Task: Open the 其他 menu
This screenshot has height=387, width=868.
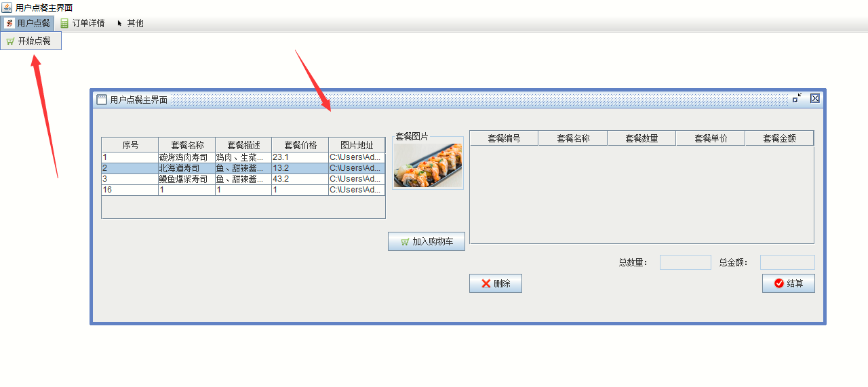Action: click(x=130, y=23)
